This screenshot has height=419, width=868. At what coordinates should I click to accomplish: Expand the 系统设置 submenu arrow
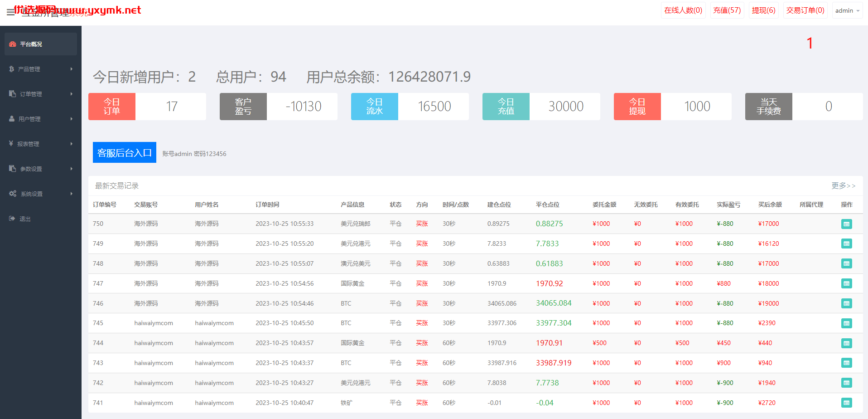(x=72, y=194)
